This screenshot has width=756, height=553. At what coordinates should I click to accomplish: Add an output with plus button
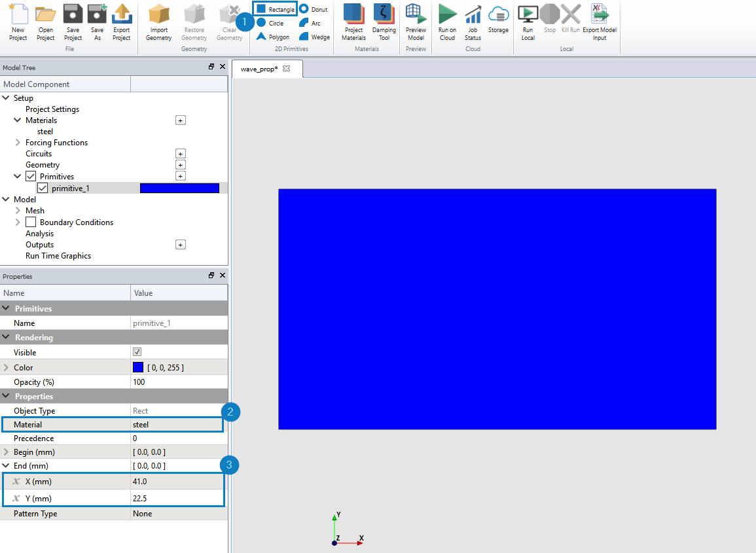click(180, 245)
